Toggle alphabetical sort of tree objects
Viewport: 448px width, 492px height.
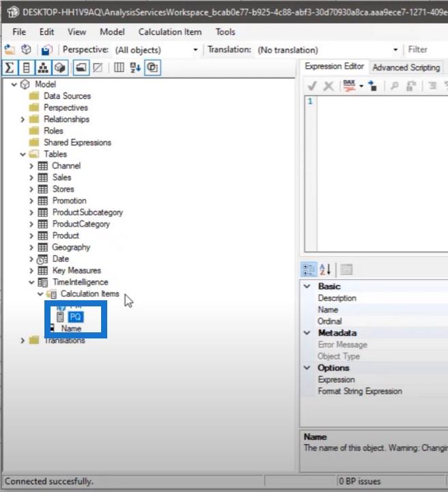pos(135,68)
